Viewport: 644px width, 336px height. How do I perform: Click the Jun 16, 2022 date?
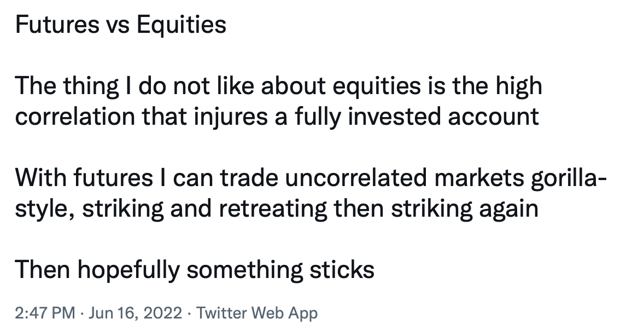tap(135, 313)
